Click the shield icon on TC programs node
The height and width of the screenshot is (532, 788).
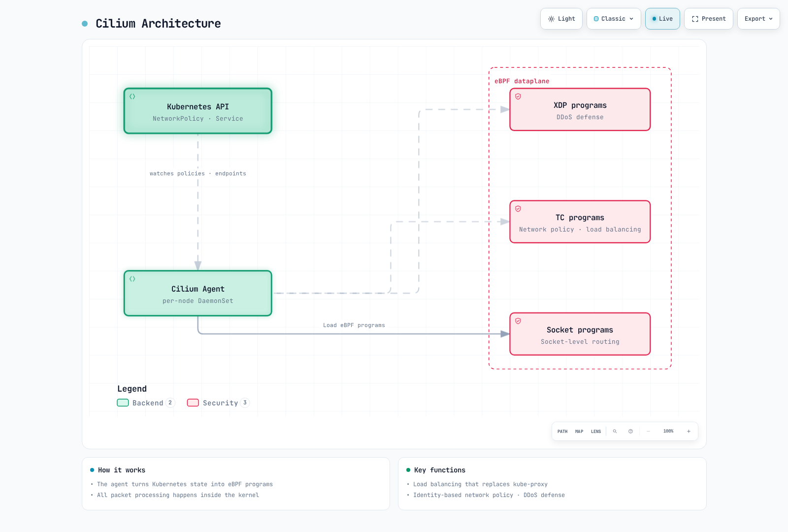pos(518,209)
